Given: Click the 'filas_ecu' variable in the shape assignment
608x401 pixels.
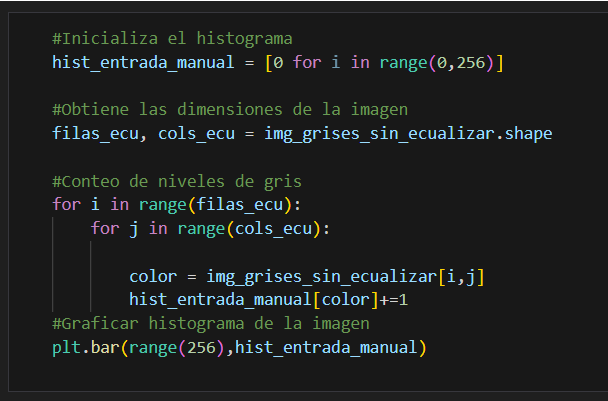Looking at the screenshot, I should 95,134.
